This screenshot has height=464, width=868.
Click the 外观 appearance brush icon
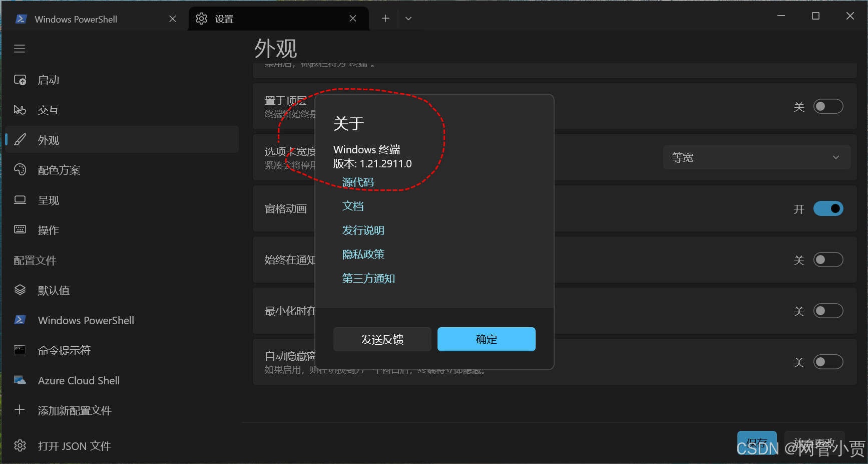click(20, 140)
